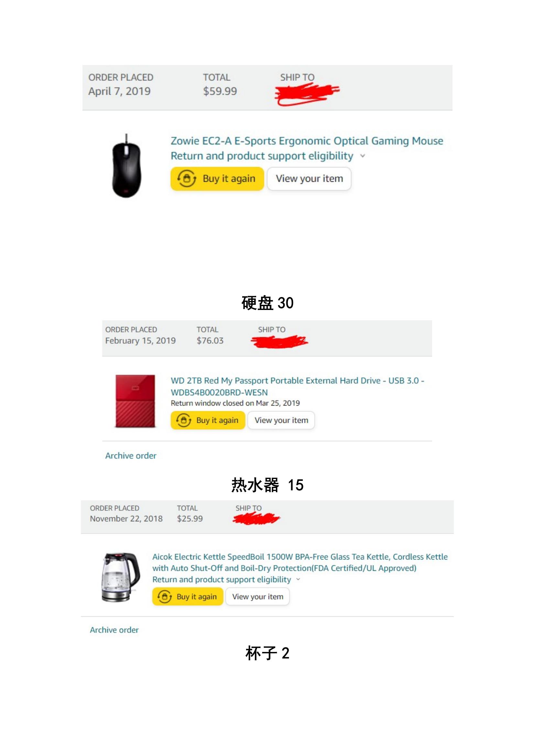Viewport: 535px width, 756px height.
Task: Open WD 2TB Red My Passport product link
Action: [298, 386]
